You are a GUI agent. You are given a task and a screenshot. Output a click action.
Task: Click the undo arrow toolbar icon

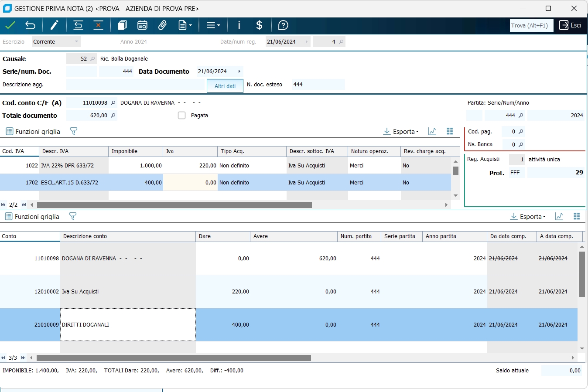(30, 25)
